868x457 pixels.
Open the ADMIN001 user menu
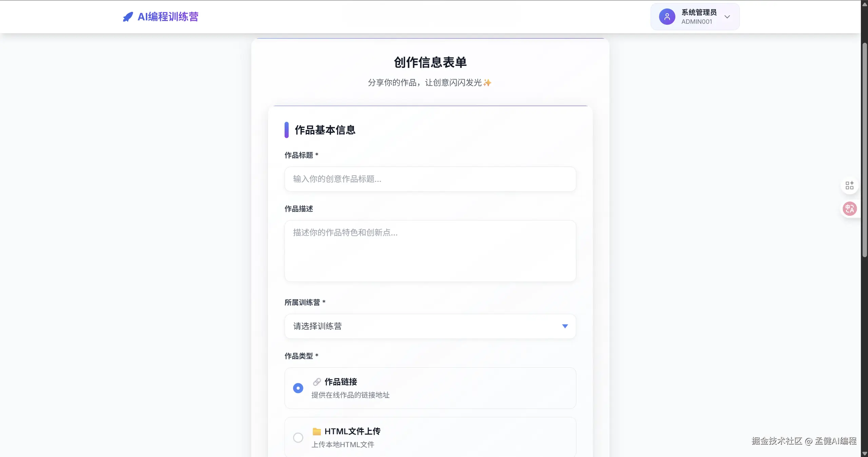tap(697, 22)
